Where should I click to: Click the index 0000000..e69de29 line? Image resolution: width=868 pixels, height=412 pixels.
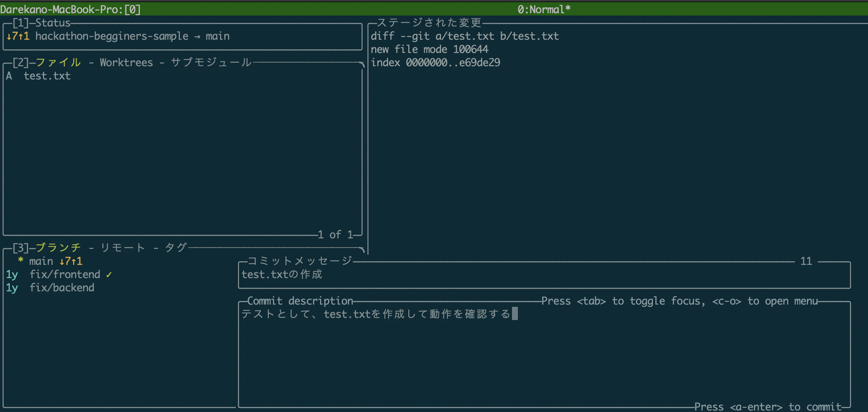click(x=435, y=63)
